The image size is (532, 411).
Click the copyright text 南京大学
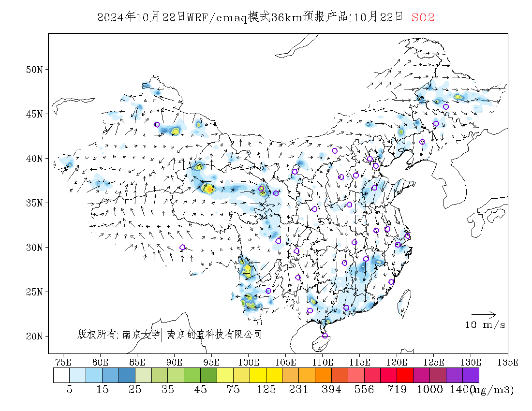[x=141, y=335]
